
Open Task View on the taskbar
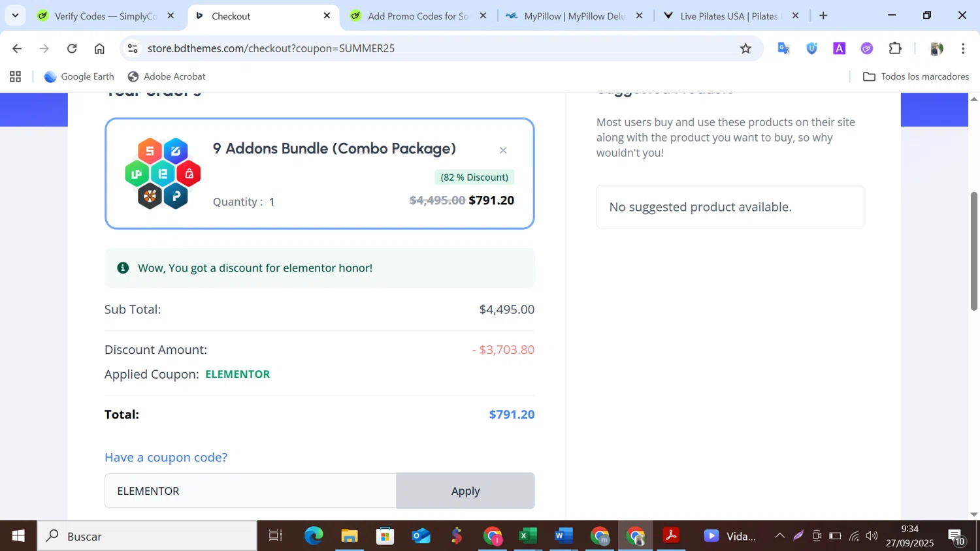[x=276, y=536]
